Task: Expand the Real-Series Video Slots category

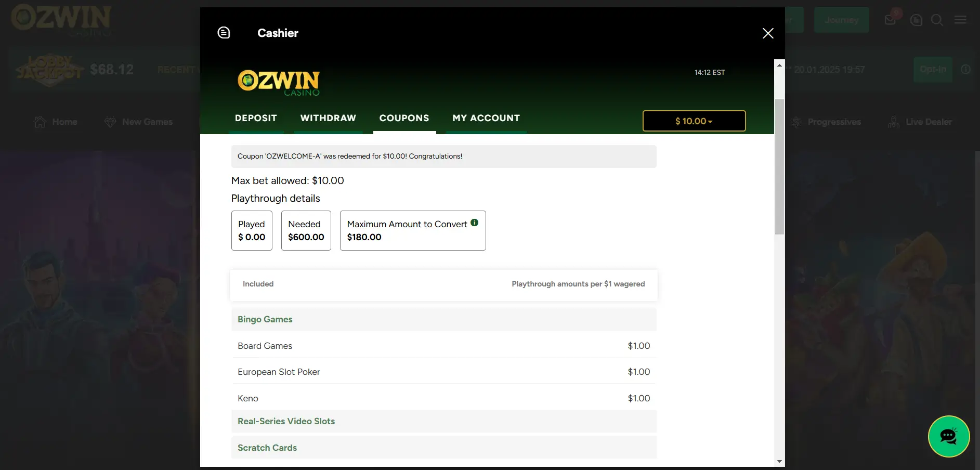Action: pos(443,421)
